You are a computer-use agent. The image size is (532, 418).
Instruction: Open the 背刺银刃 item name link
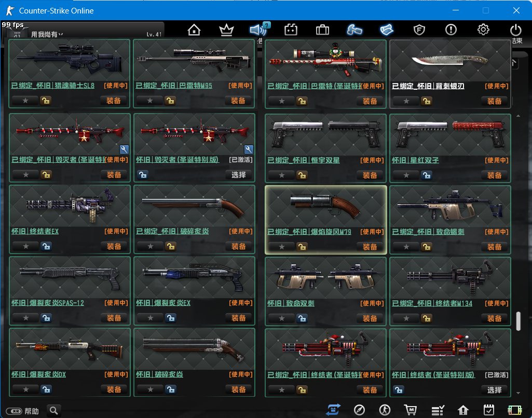click(x=428, y=86)
